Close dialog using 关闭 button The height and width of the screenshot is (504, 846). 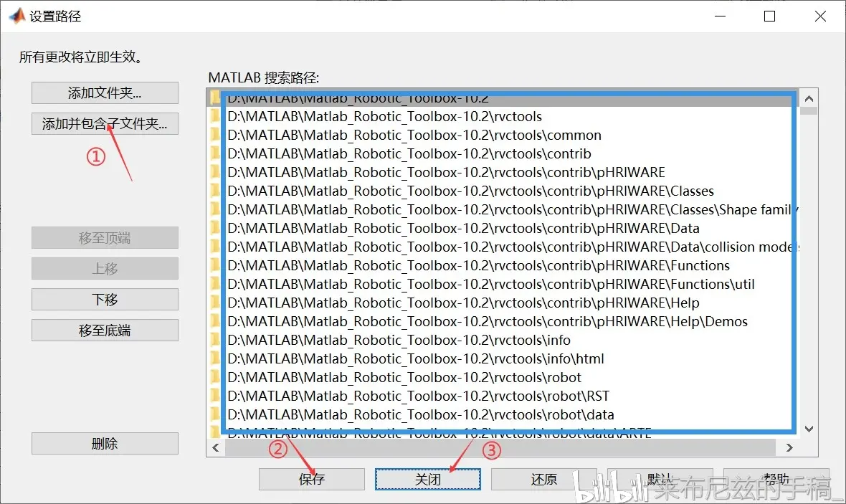428,479
